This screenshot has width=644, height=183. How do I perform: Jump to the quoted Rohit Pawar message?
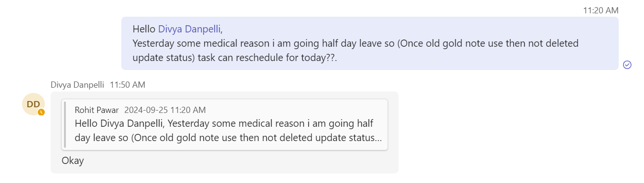(x=225, y=125)
